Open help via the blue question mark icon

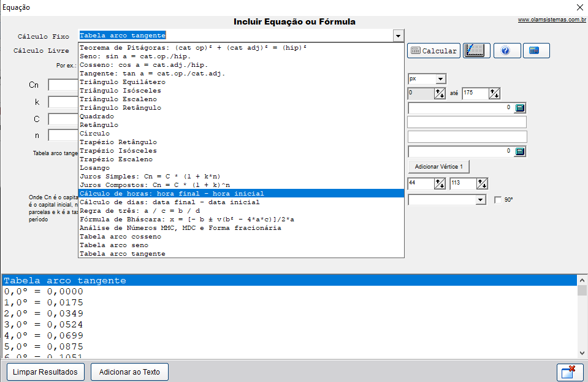pos(506,51)
